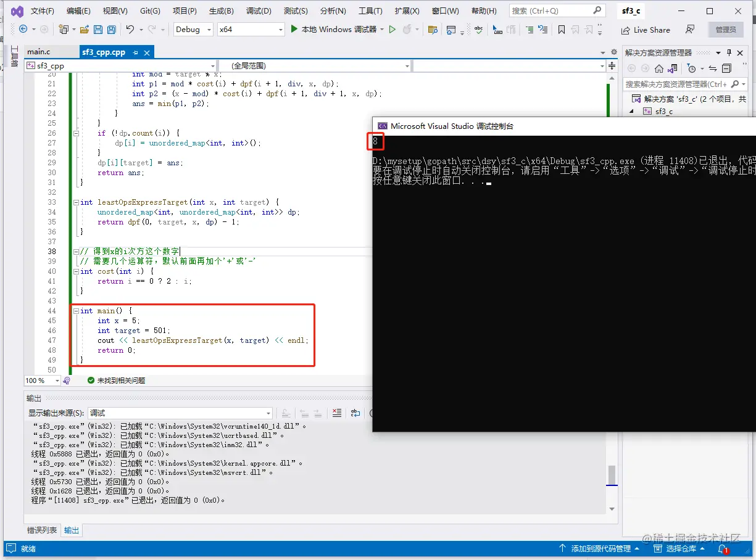The image size is (756, 560).
Task: Click the 搜索 (Ctrl+Q) search box
Action: click(557, 10)
